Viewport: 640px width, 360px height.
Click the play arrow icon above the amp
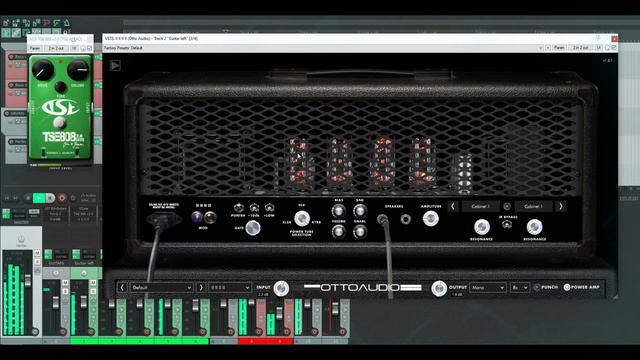(115, 65)
